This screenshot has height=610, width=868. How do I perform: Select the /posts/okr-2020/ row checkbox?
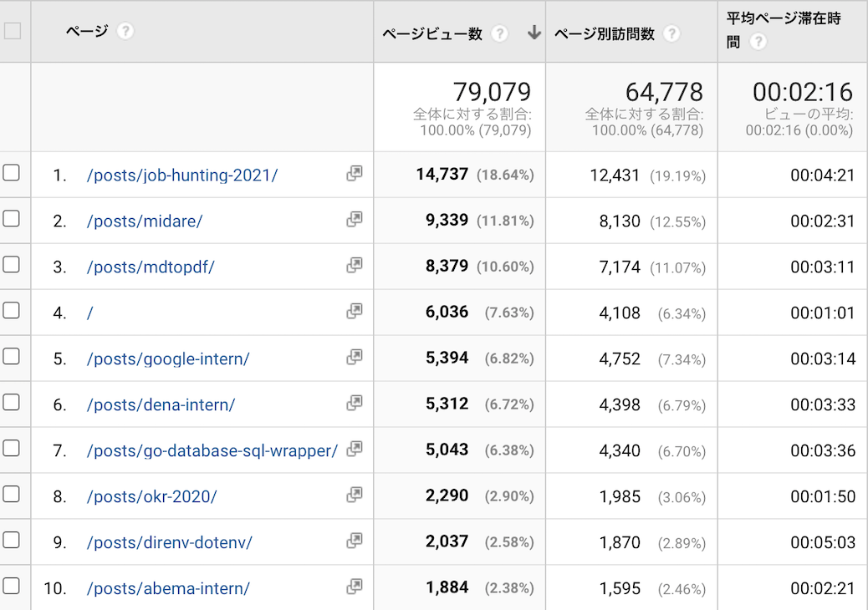(11, 495)
